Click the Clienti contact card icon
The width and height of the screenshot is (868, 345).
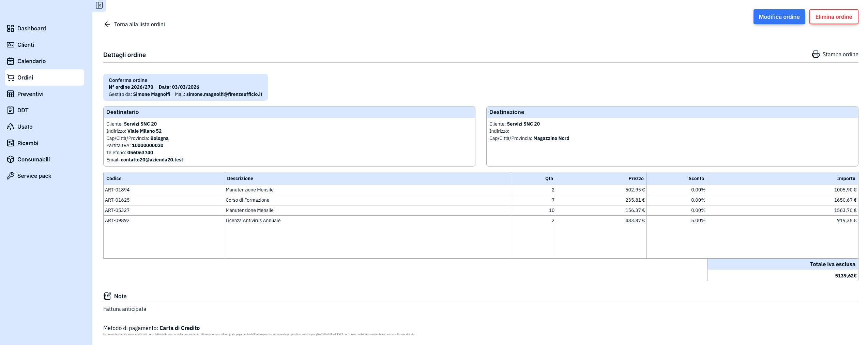pos(10,45)
